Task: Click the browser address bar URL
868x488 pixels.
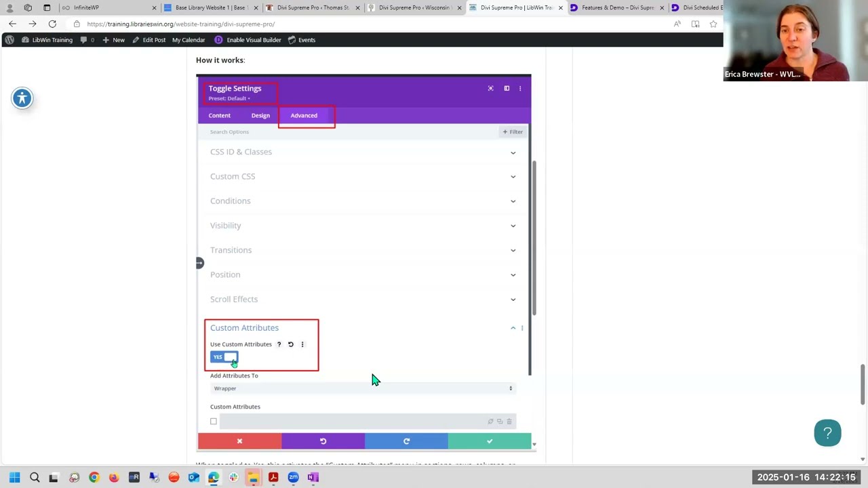Action: (181, 24)
